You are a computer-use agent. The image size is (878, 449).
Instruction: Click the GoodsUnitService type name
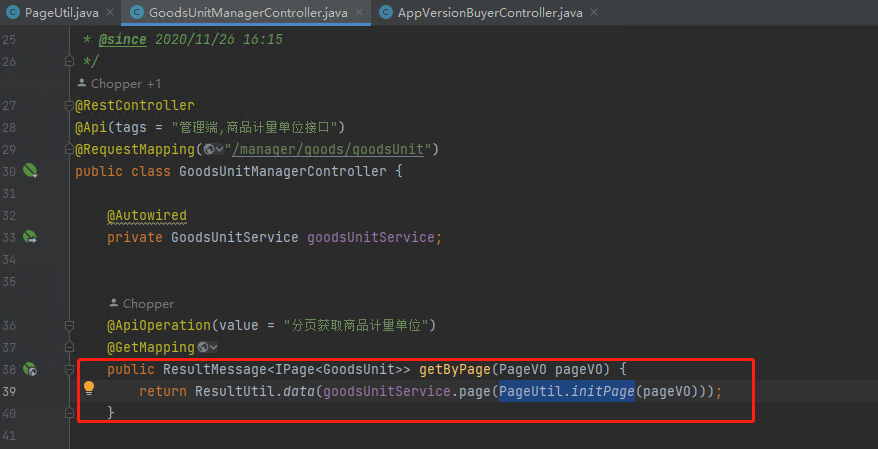(x=235, y=237)
